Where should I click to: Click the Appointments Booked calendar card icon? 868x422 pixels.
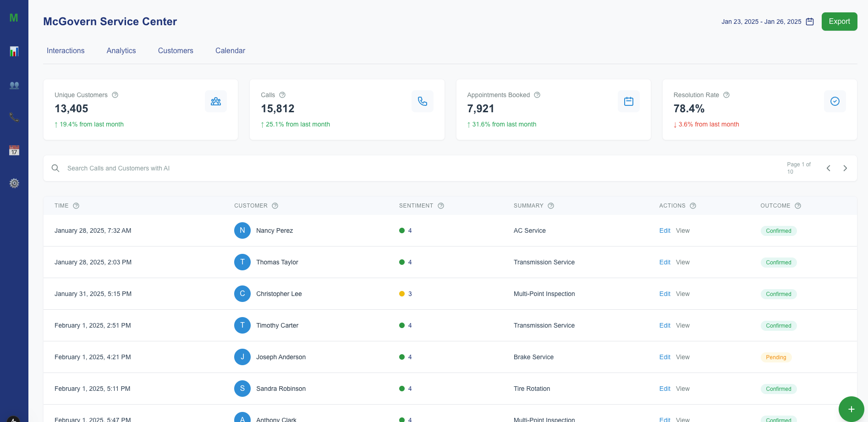tap(629, 101)
